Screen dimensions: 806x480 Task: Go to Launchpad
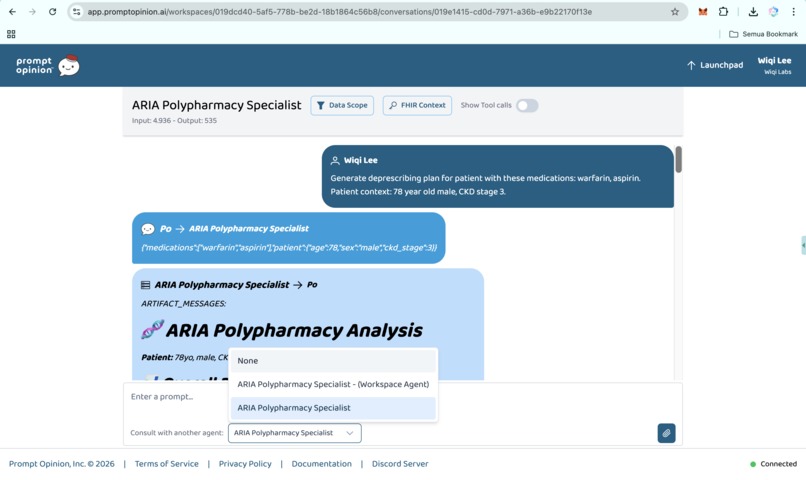(715, 65)
